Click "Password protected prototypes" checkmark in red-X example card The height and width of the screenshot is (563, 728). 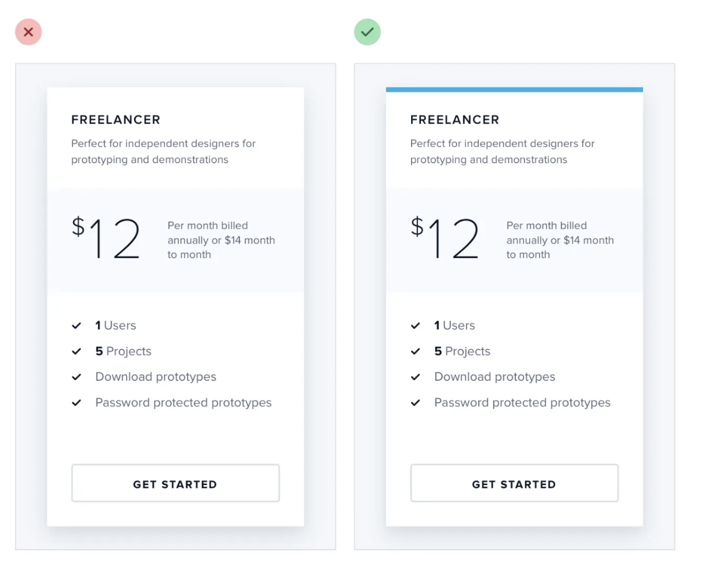coord(77,403)
